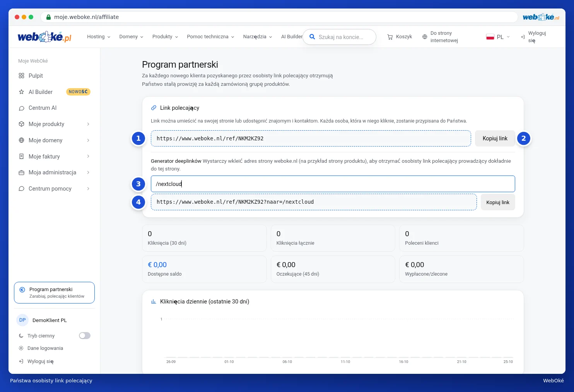
Task: Open Centrum AI in the sidebar
Action: [54, 108]
